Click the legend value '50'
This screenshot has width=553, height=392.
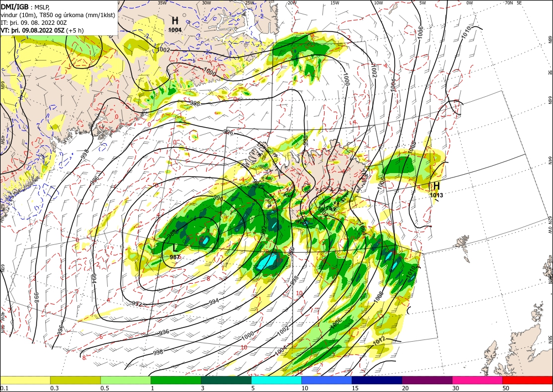click(506, 388)
